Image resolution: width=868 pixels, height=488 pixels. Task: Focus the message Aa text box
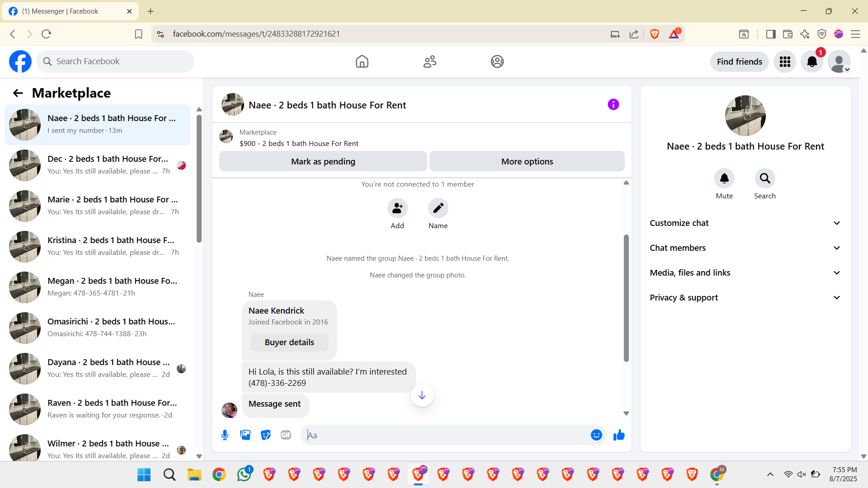tap(445, 435)
